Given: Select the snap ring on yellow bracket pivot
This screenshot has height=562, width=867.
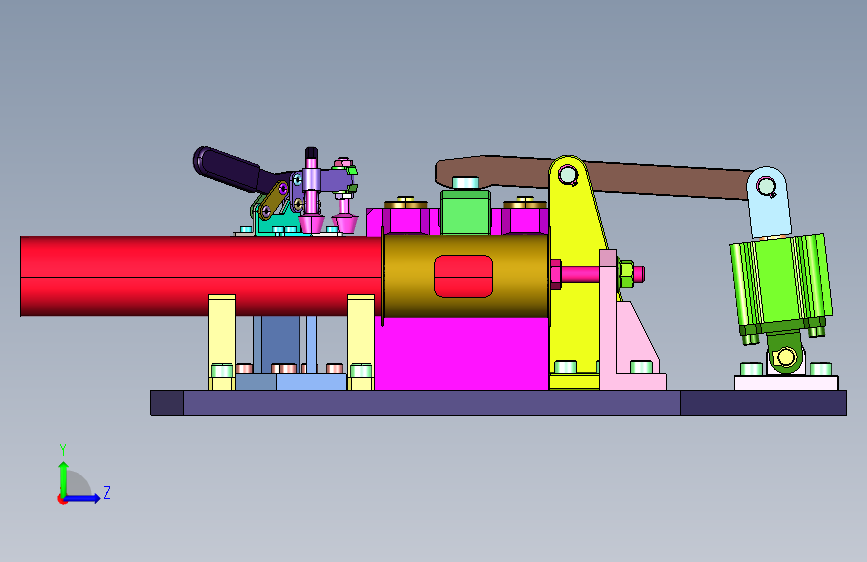Looking at the screenshot, I should pyautogui.click(x=568, y=175).
